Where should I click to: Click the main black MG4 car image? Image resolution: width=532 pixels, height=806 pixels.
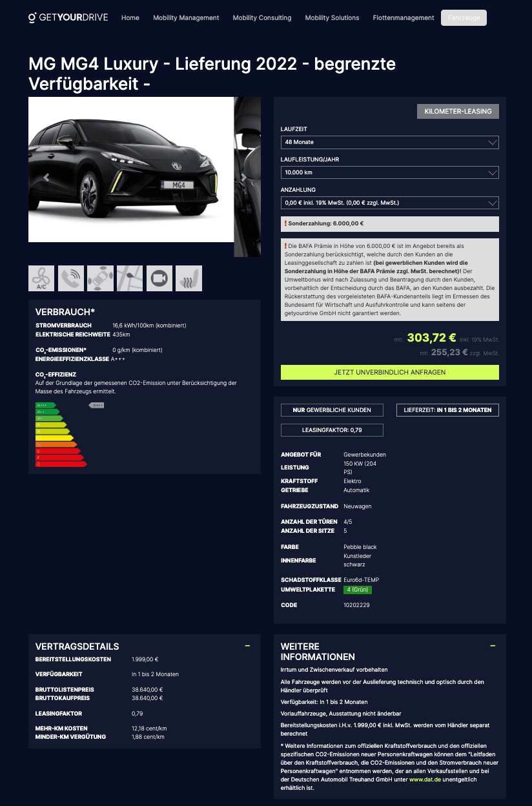pyautogui.click(x=131, y=169)
